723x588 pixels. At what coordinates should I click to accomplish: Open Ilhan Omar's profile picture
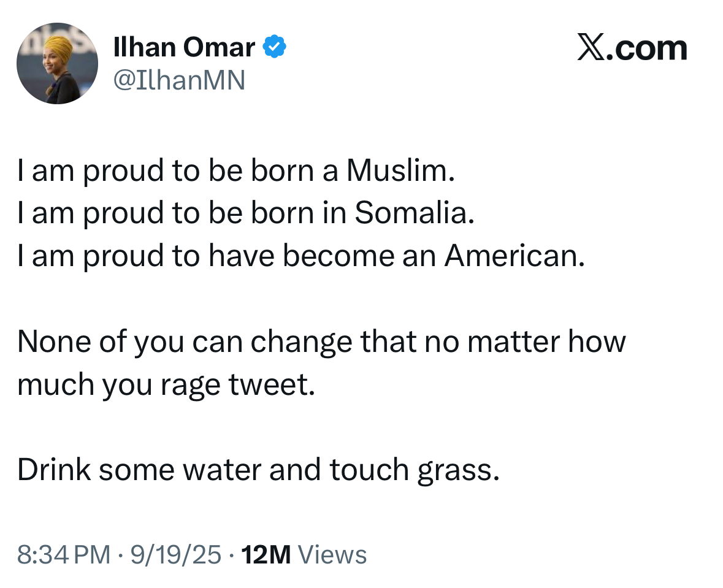click(x=57, y=63)
